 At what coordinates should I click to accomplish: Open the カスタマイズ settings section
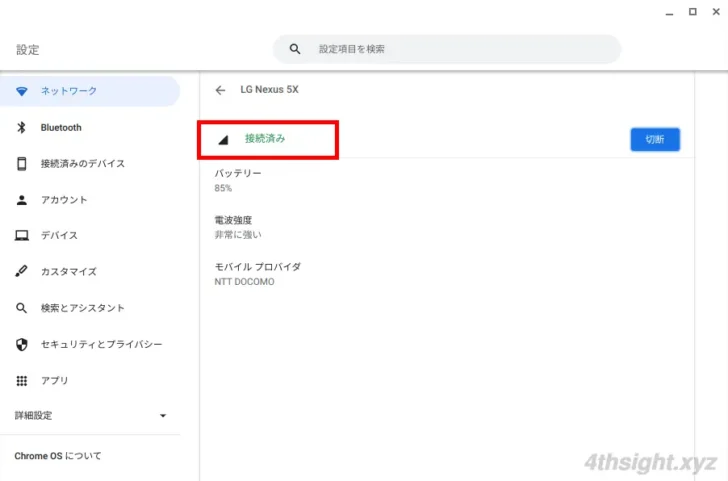[x=90, y=271]
